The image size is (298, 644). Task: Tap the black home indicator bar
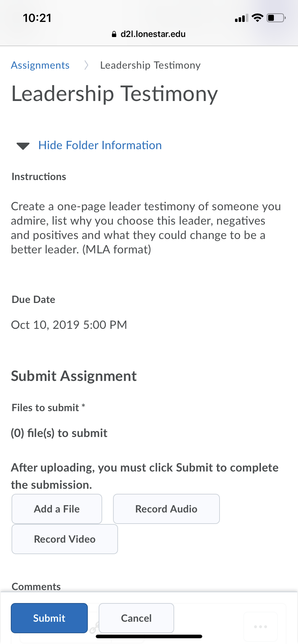click(149, 636)
